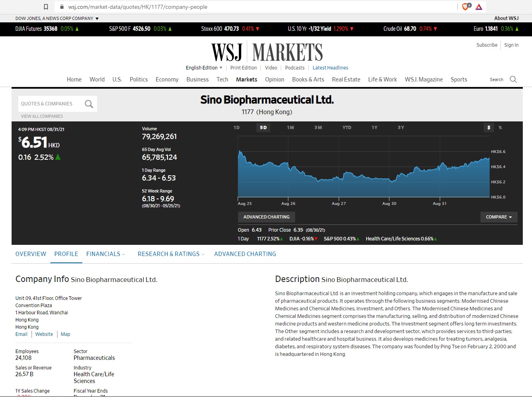Click the site padlock icon
Screen dimensions: 532x397
pyautogui.click(x=62, y=7)
